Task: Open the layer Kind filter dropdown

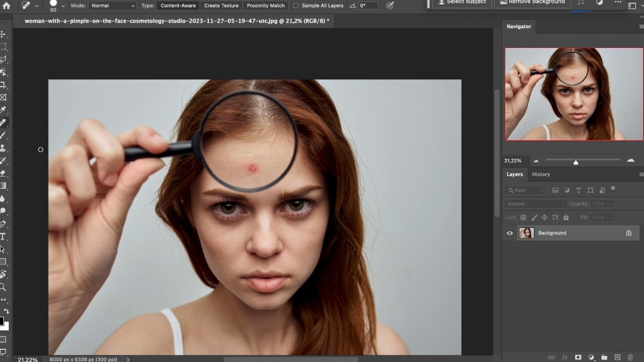Action: (x=525, y=190)
